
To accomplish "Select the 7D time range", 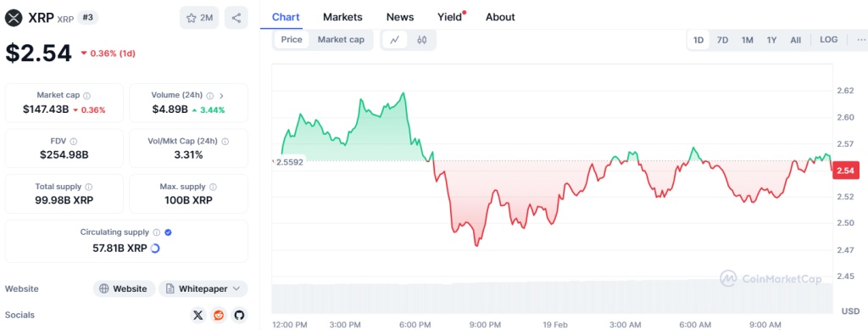I will coord(722,40).
